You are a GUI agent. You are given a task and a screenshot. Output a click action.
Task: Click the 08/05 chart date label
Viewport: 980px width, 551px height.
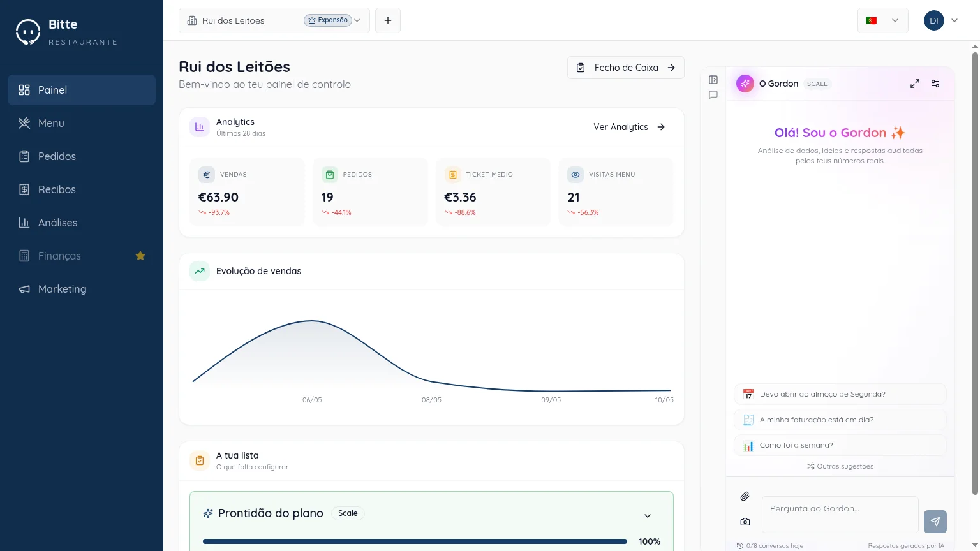(x=431, y=400)
